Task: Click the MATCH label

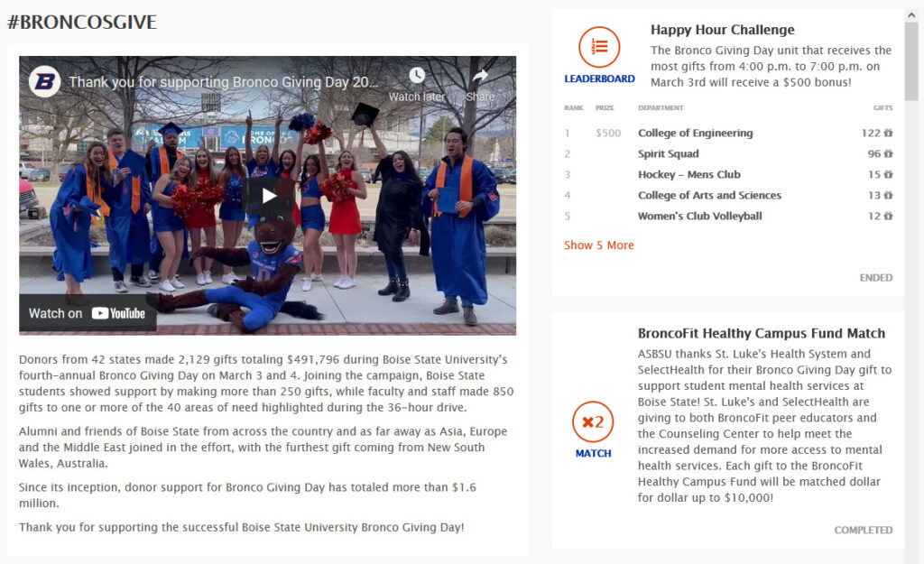Action: (x=593, y=453)
